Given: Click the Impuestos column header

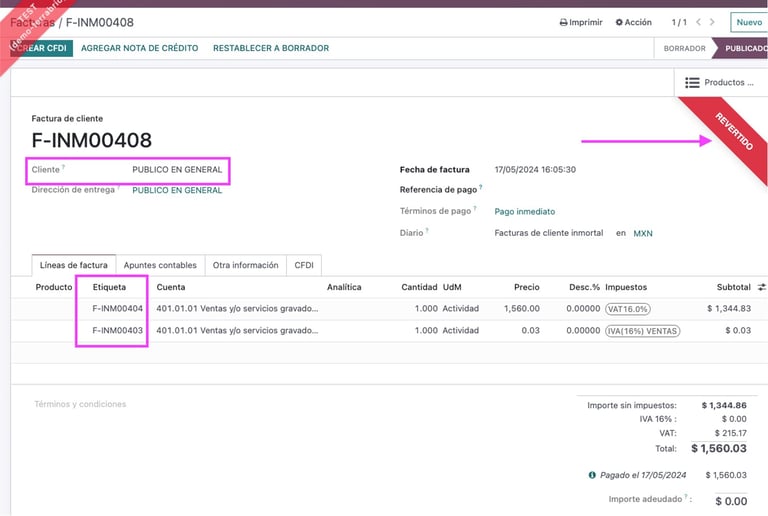Looking at the screenshot, I should (626, 287).
